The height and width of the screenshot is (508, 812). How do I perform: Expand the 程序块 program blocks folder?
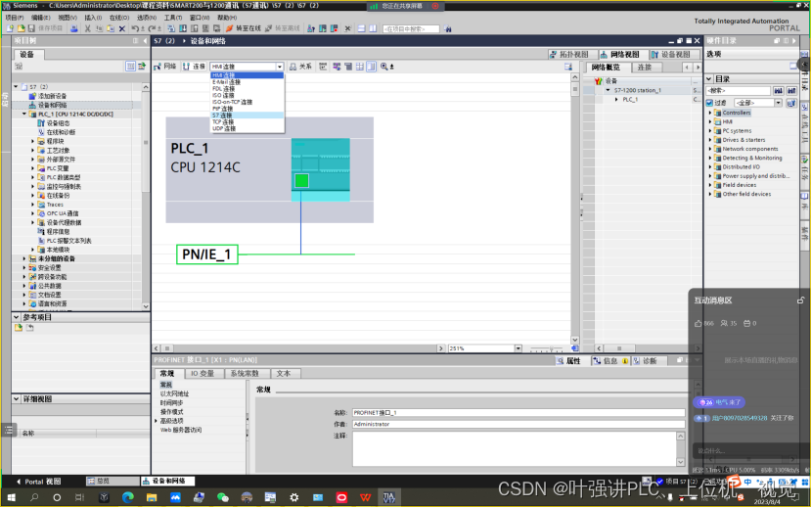[32, 141]
